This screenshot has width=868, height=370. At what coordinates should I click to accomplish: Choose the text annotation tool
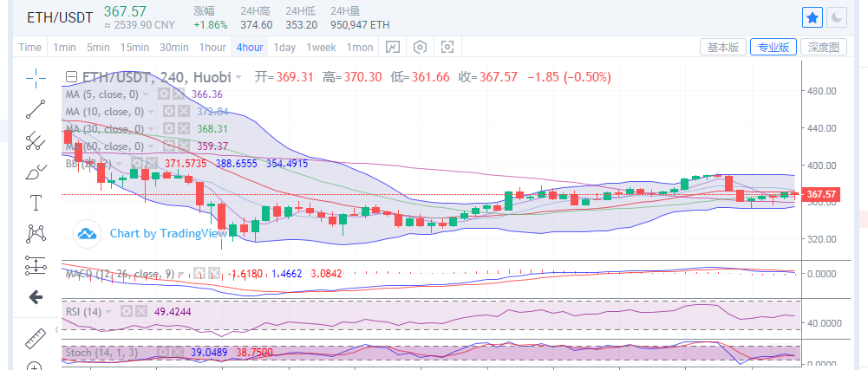coord(36,203)
